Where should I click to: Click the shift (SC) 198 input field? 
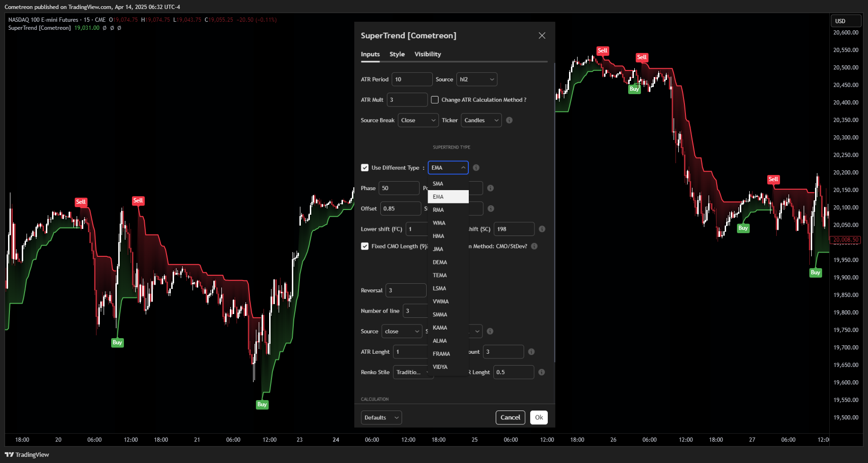pyautogui.click(x=514, y=229)
